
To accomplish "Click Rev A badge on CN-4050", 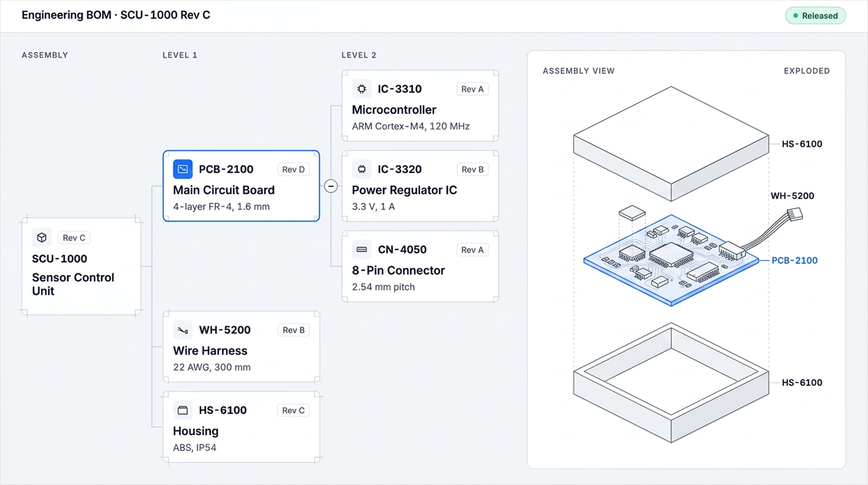I will [x=472, y=250].
